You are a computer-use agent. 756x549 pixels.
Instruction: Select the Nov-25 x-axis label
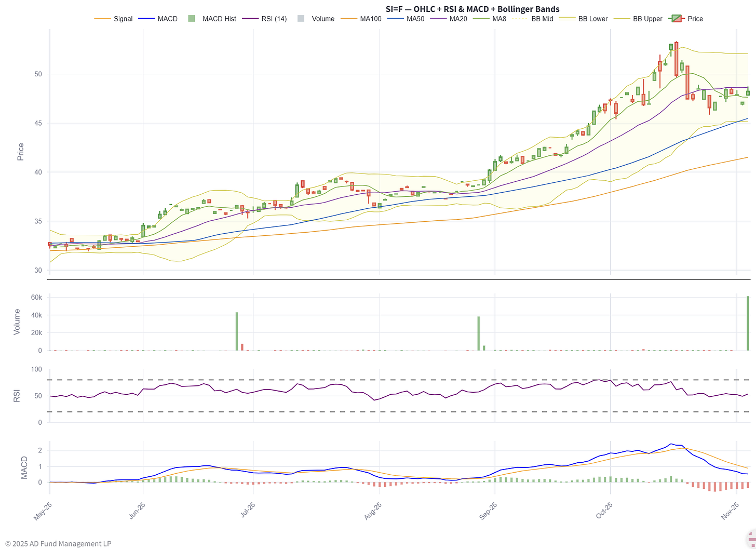pos(730,512)
